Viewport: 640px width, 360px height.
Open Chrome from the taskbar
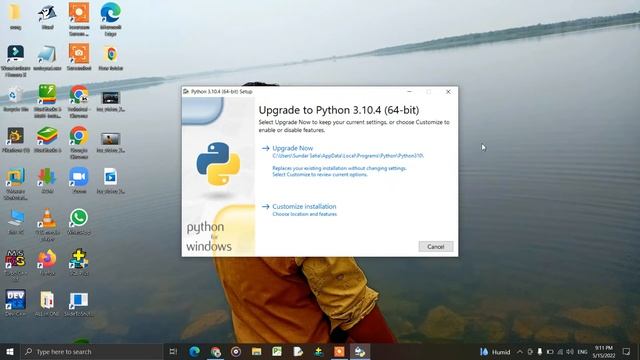(216, 351)
